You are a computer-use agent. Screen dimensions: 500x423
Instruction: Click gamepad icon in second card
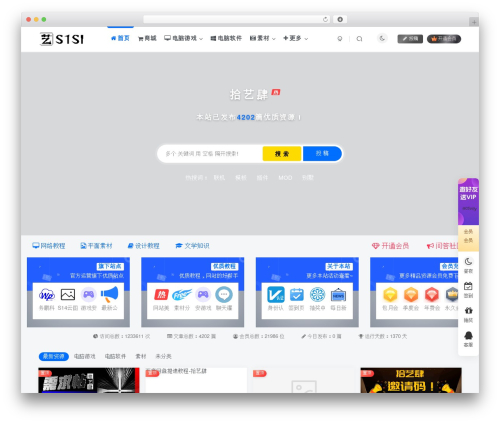(203, 294)
